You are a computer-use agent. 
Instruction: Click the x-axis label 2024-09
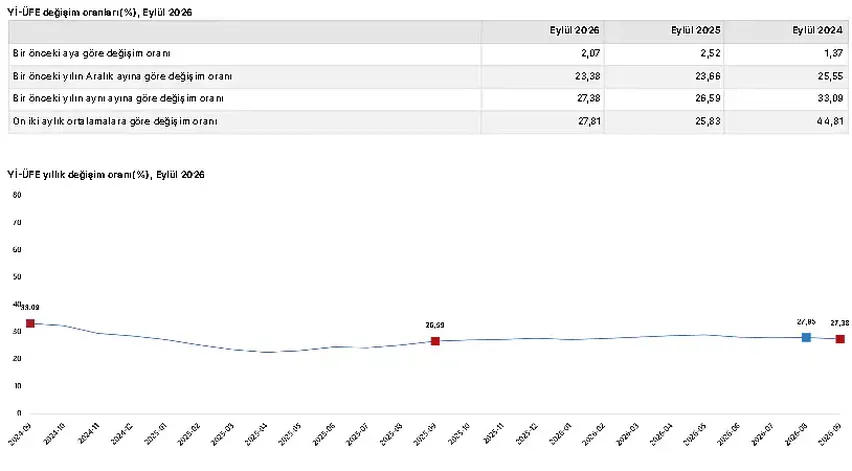[21, 435]
